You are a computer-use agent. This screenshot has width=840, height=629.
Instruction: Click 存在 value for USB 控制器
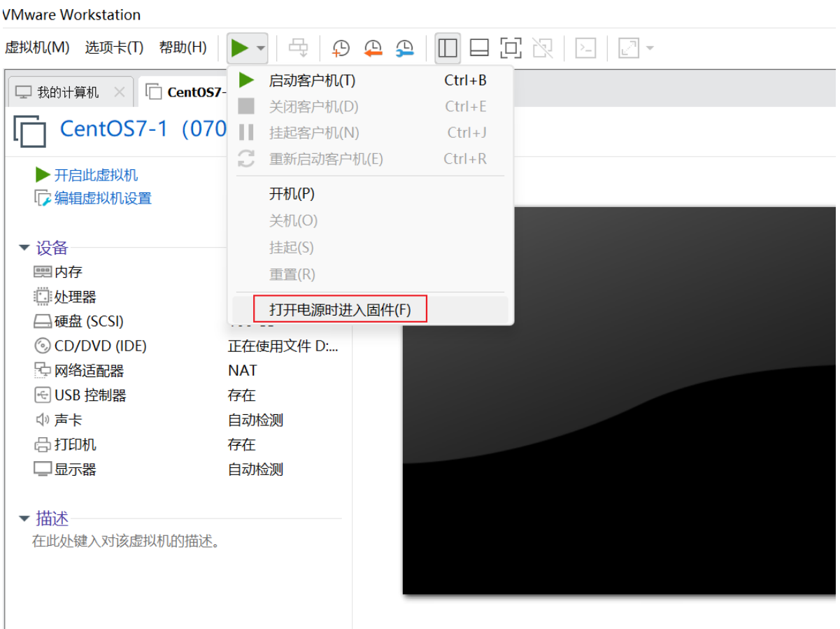click(242, 395)
